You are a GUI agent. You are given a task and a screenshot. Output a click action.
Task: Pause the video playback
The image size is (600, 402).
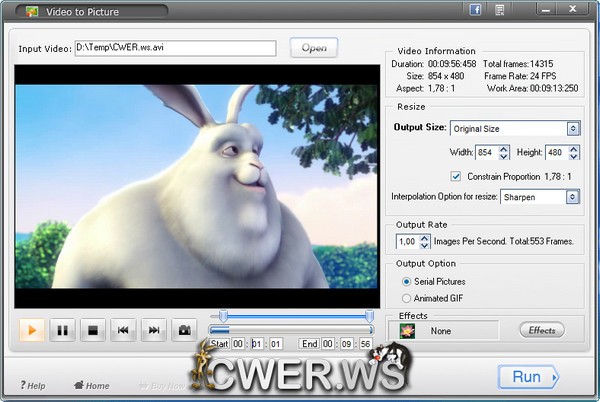(x=62, y=329)
